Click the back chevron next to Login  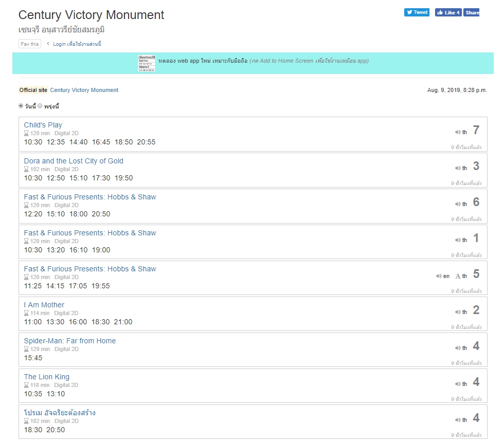pyautogui.click(x=48, y=43)
